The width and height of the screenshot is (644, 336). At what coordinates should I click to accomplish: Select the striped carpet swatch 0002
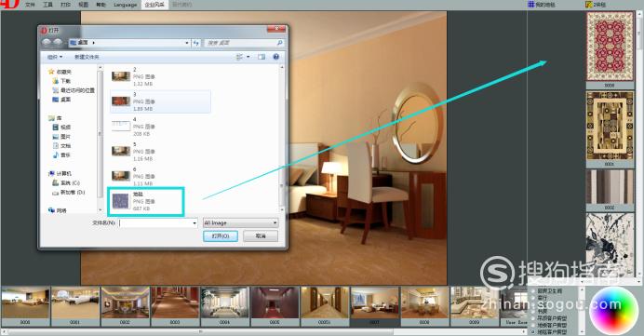(610, 187)
